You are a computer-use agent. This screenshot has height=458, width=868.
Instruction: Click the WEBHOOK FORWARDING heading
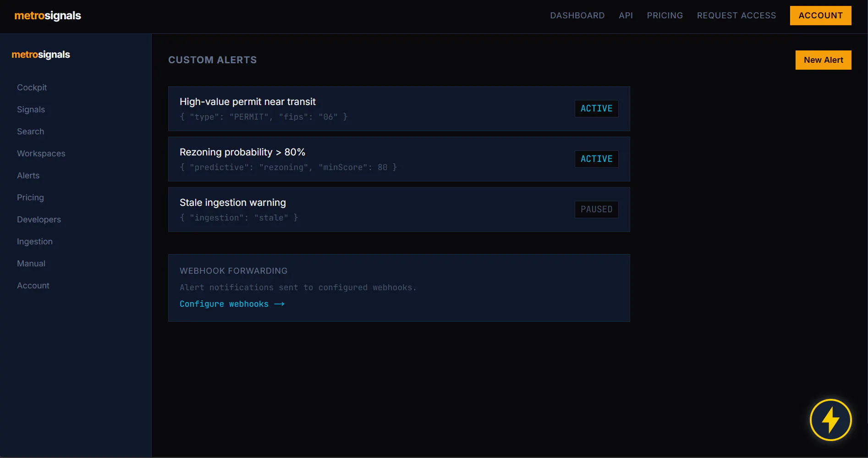[234, 271]
